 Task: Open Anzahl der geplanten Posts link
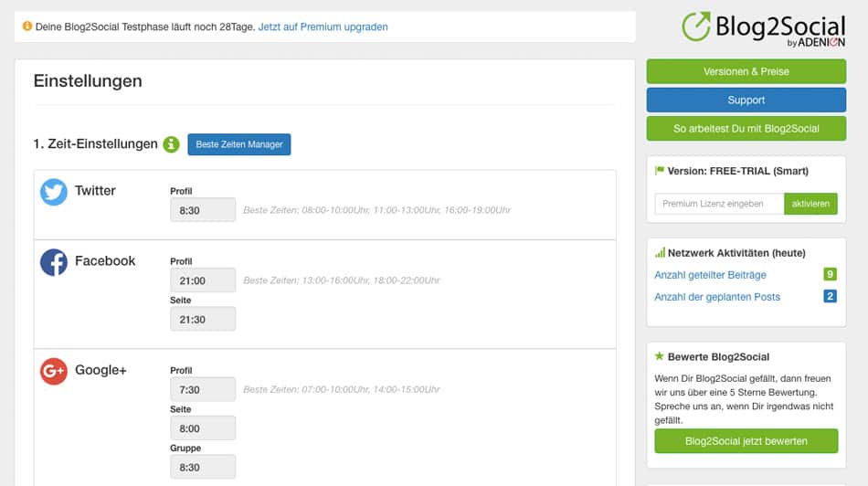(717, 297)
